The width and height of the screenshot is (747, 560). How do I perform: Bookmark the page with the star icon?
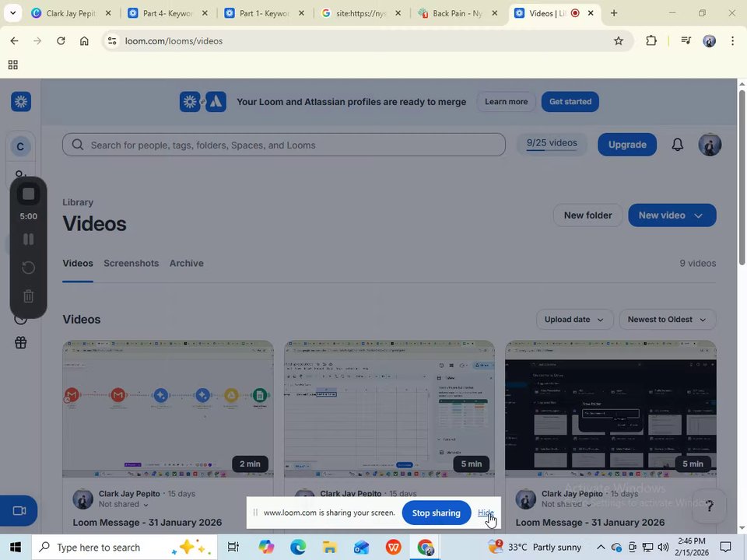619,41
